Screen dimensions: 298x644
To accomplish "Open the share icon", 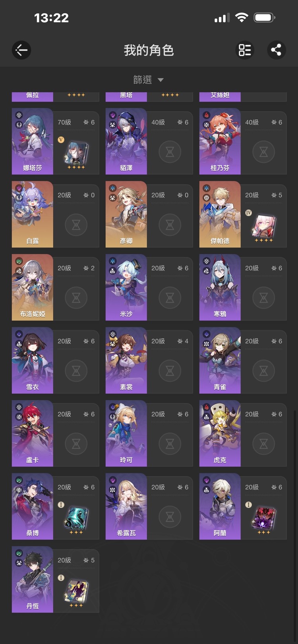I will 276,50.
